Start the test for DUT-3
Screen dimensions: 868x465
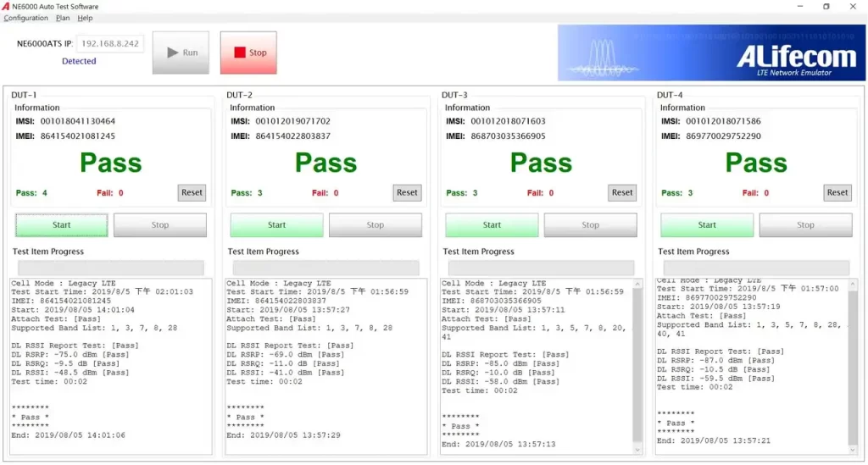[492, 225]
